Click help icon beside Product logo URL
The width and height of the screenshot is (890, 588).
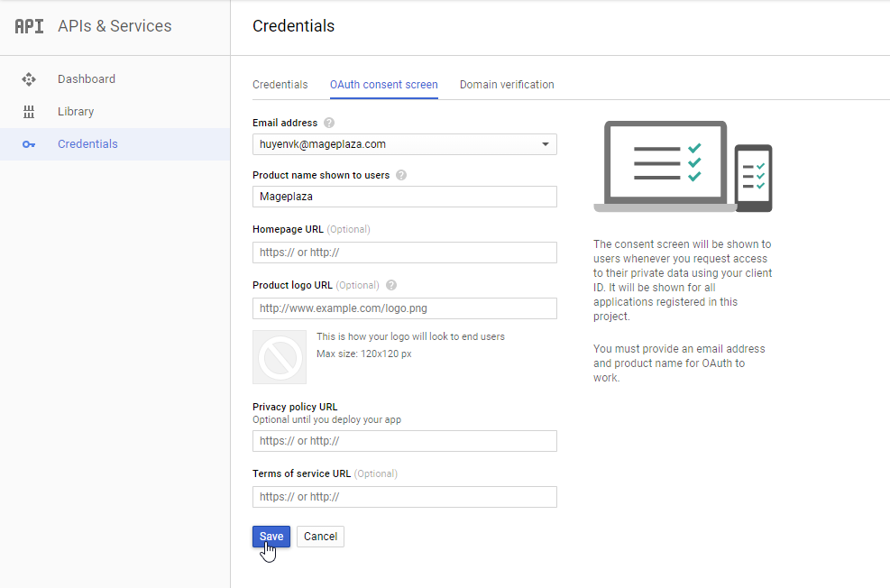coord(391,285)
